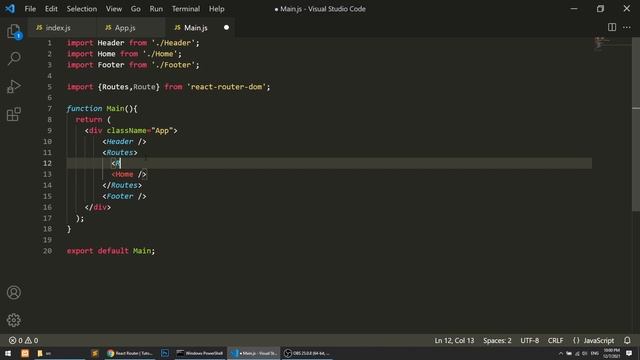
Task: Open the Go menu
Action: click(136, 9)
